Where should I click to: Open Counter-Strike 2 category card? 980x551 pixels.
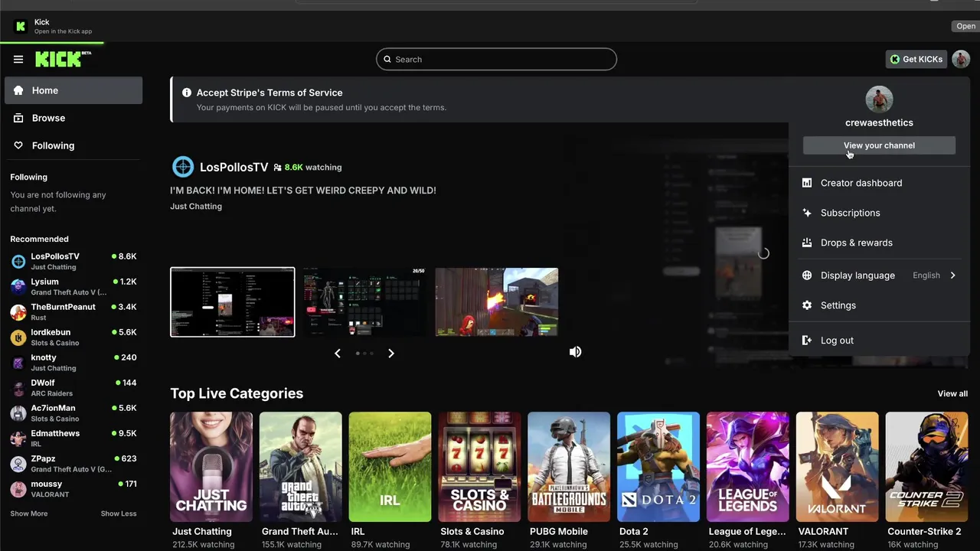coord(926,467)
